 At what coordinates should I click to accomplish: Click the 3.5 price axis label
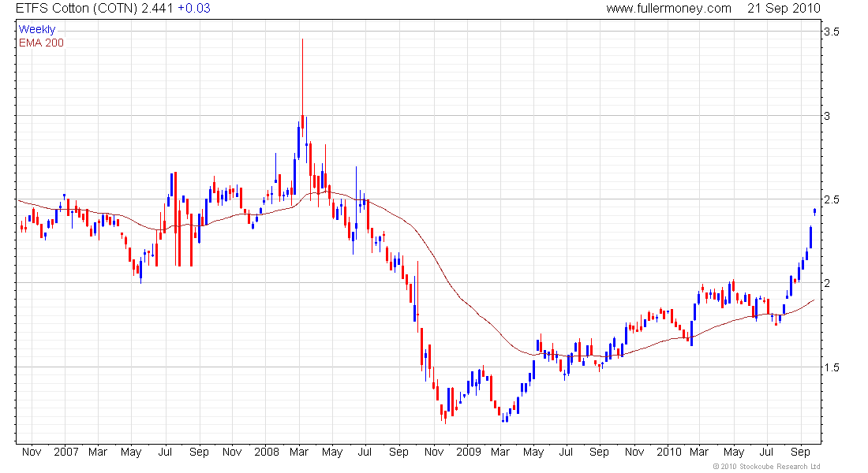[832, 32]
